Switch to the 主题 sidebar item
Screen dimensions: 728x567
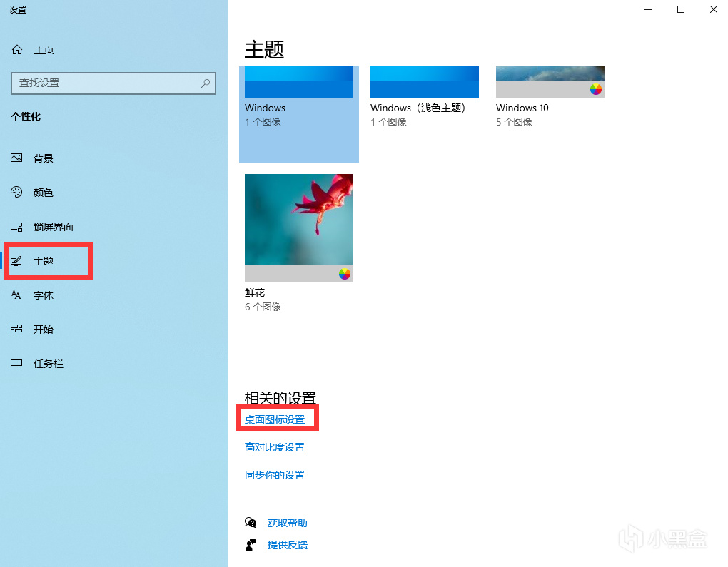(x=49, y=261)
